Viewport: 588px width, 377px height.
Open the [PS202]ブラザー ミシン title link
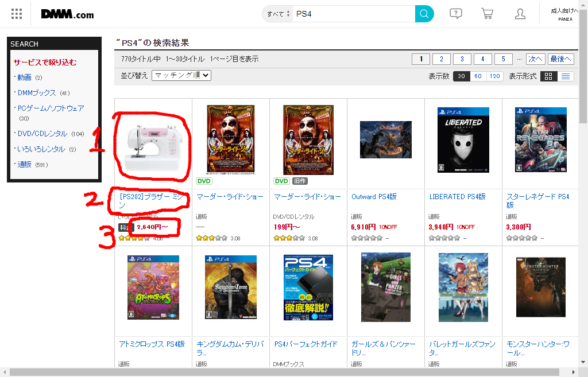152,201
